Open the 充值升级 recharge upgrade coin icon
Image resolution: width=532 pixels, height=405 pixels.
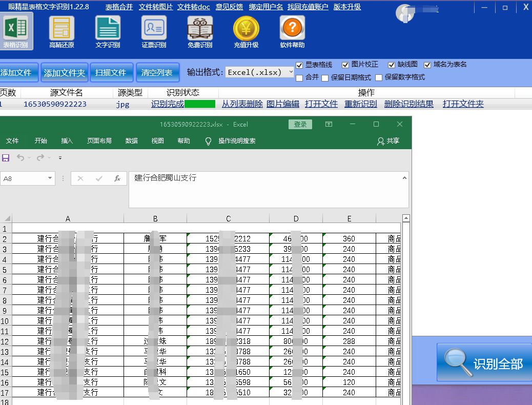pos(246,32)
